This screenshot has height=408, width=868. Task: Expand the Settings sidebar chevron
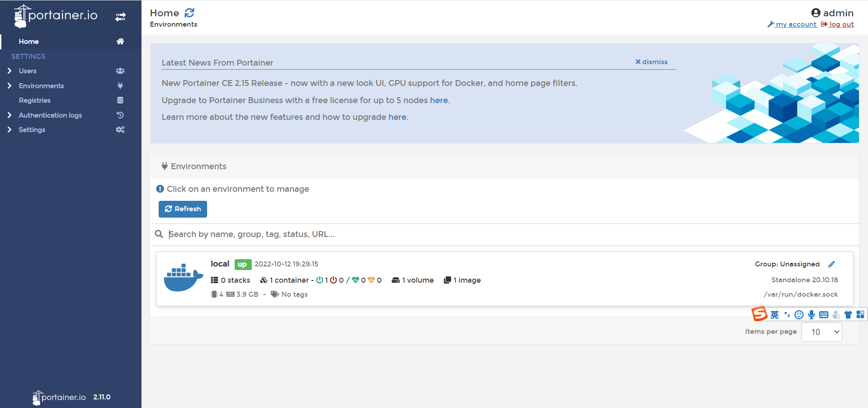pyautogui.click(x=9, y=130)
